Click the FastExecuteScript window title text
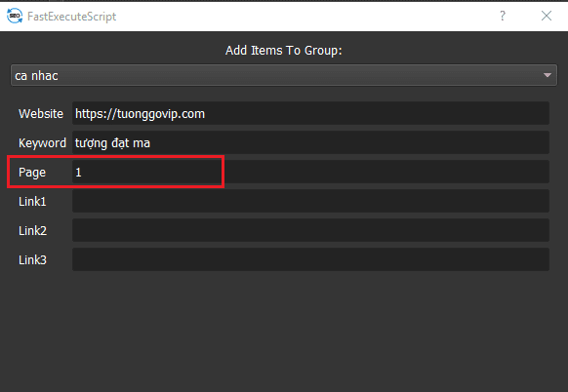Viewport: 568px width, 392px height. tap(71, 17)
